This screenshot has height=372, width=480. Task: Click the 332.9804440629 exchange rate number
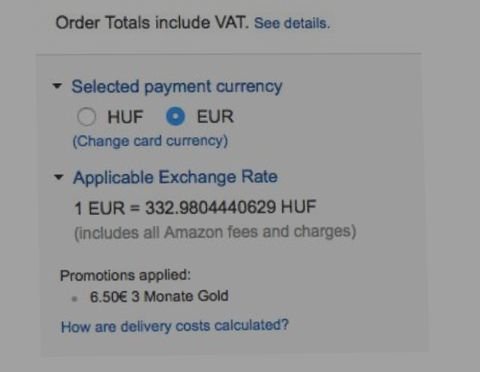click(211, 207)
